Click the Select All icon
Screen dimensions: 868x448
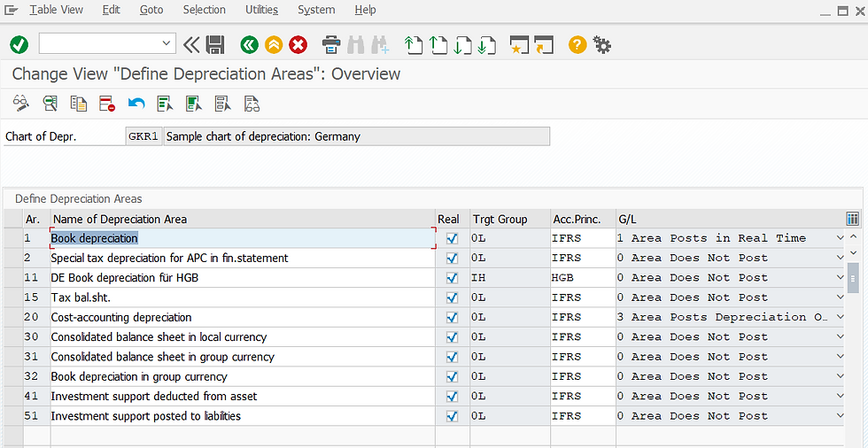click(165, 103)
